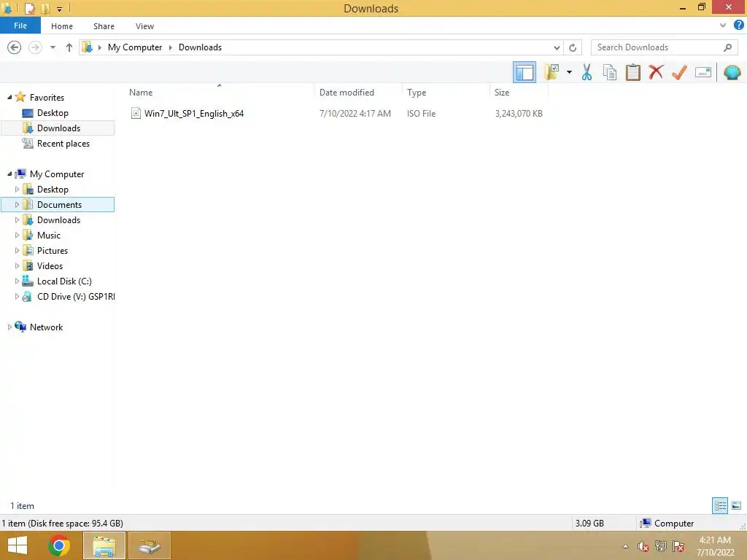Image resolution: width=747 pixels, height=560 pixels.
Task: Open Local Disk (C:) in tree
Action: [64, 281]
